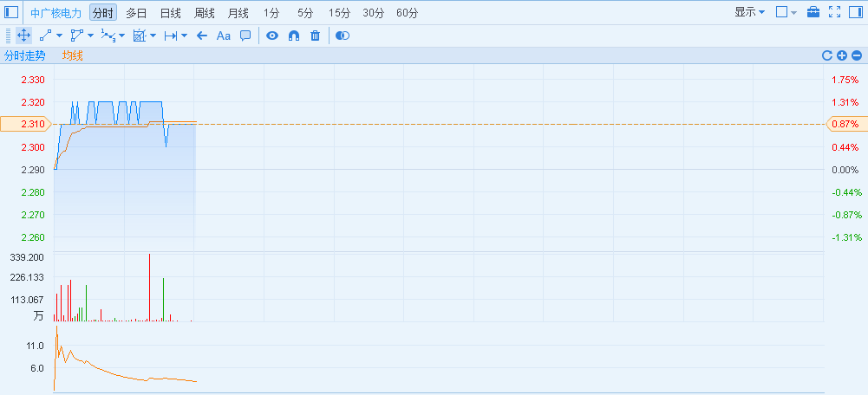Image resolution: width=868 pixels, height=395 pixels.
Task: Open the briefcase toolbox icon
Action: (x=813, y=12)
